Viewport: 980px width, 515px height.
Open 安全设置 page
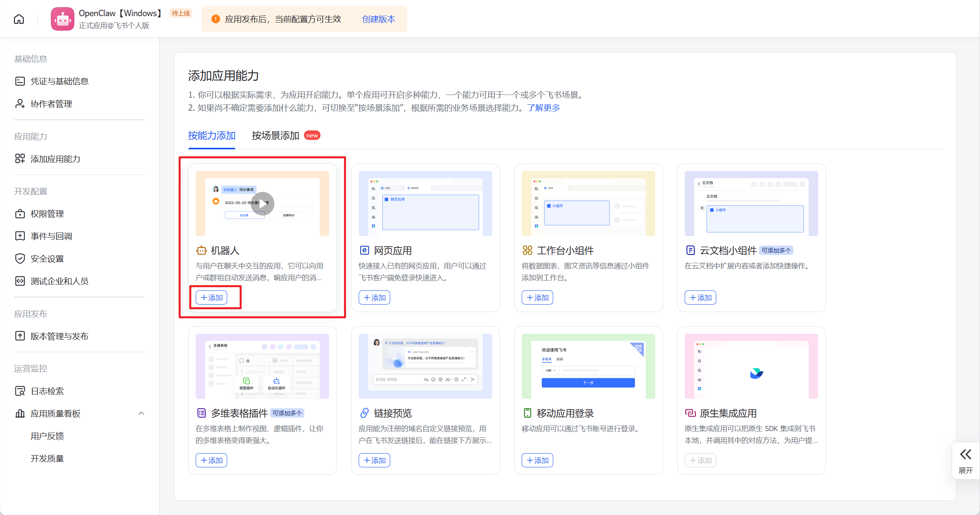[x=47, y=258]
